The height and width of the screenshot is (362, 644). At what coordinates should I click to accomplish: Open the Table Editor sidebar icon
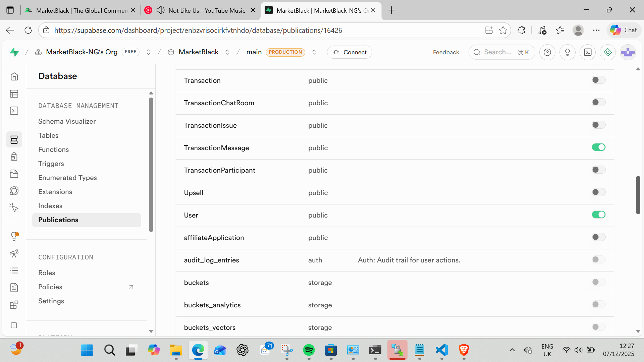(14, 94)
